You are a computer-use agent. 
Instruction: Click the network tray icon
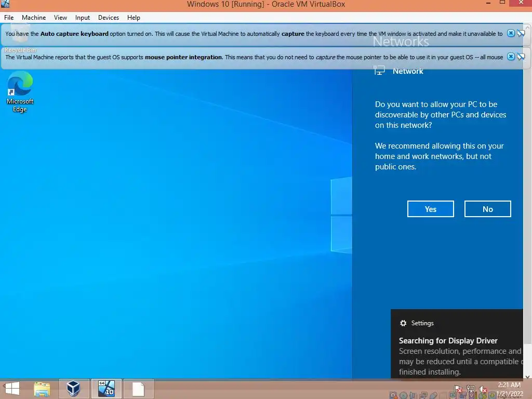pos(471,389)
